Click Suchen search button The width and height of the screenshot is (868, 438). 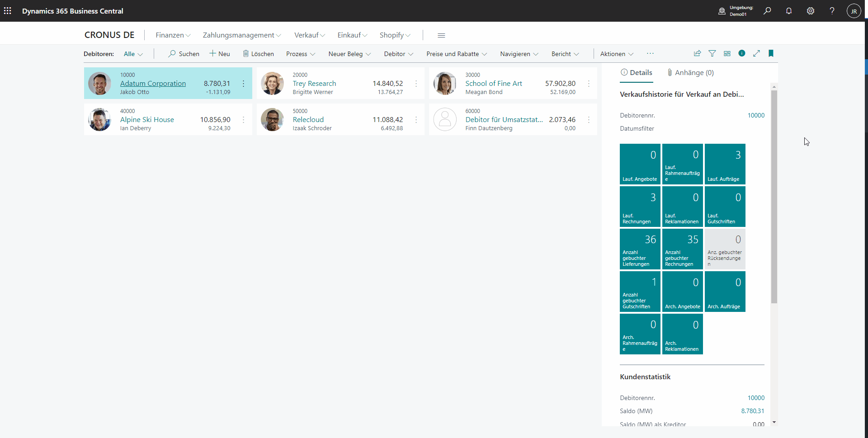point(184,54)
